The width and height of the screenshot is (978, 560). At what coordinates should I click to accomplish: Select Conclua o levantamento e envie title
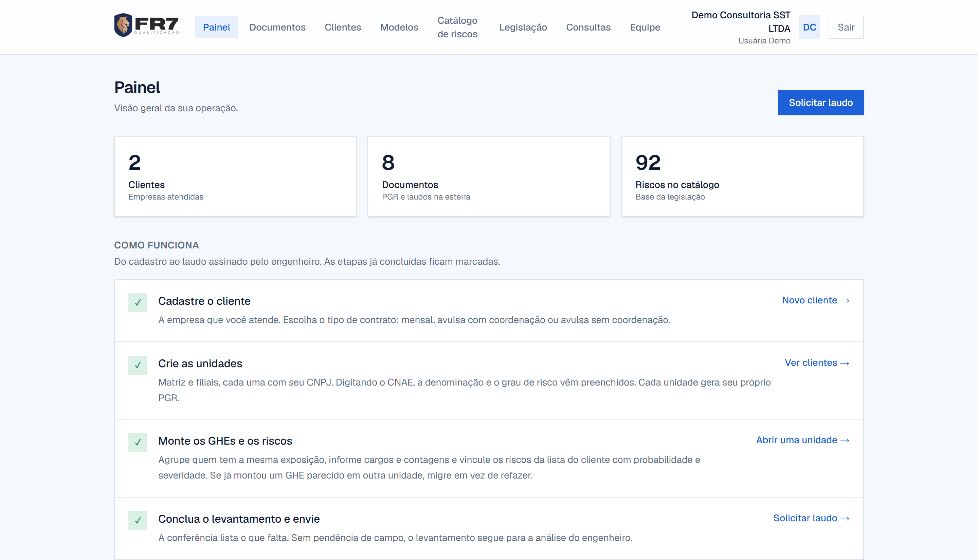coord(239,519)
